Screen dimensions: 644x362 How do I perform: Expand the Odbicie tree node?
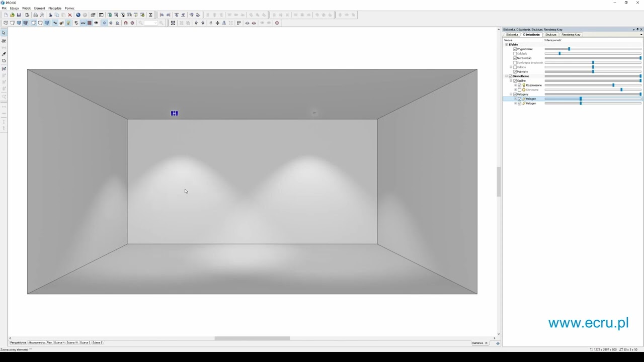pyautogui.click(x=511, y=67)
